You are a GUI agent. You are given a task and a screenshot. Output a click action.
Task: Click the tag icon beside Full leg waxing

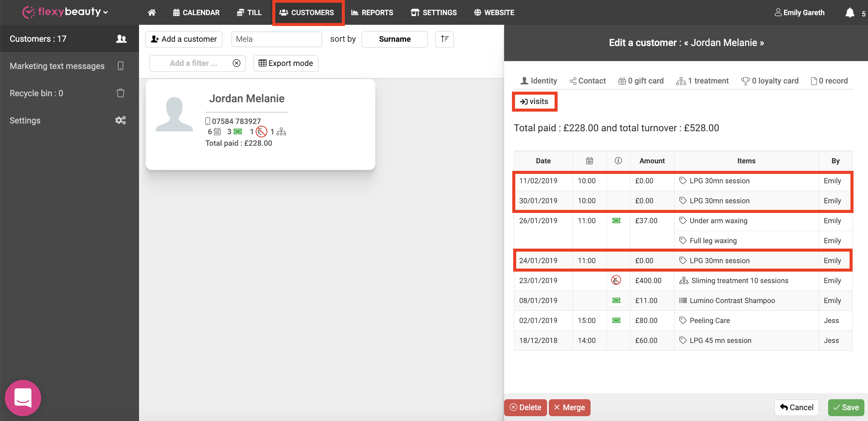tap(683, 240)
